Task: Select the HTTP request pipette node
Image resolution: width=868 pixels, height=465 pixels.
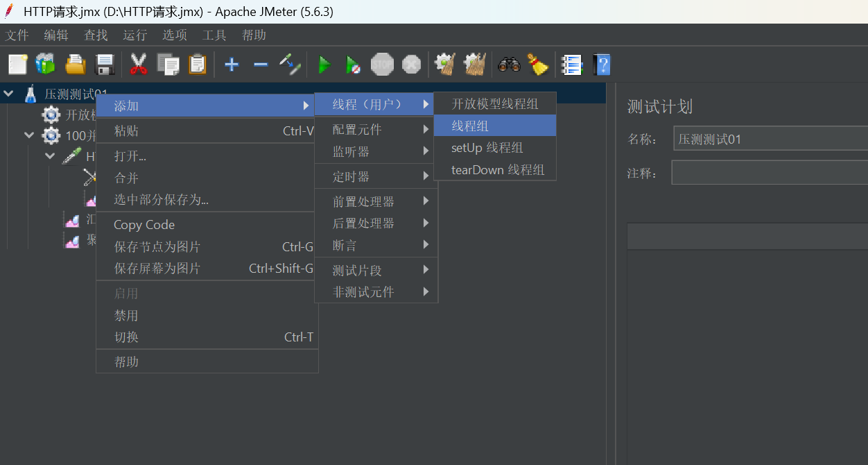Action: click(x=78, y=156)
